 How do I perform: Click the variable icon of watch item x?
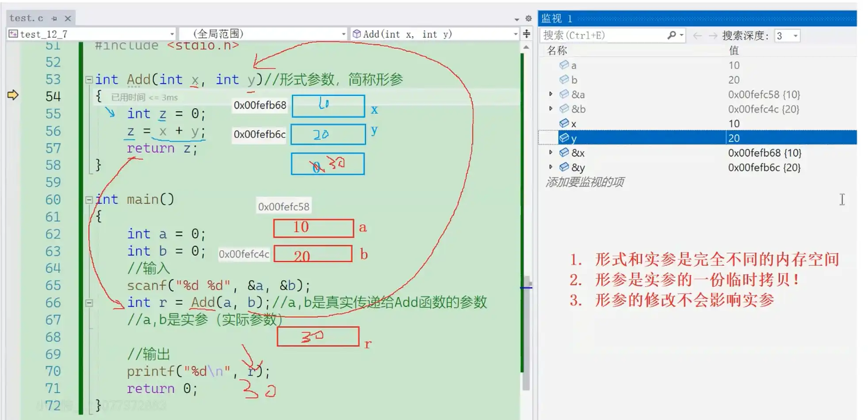point(564,123)
